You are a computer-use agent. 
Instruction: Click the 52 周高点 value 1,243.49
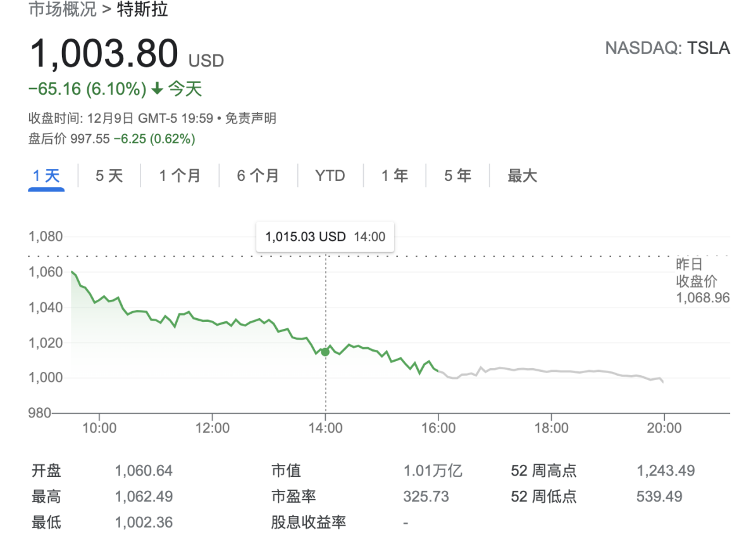click(x=665, y=471)
